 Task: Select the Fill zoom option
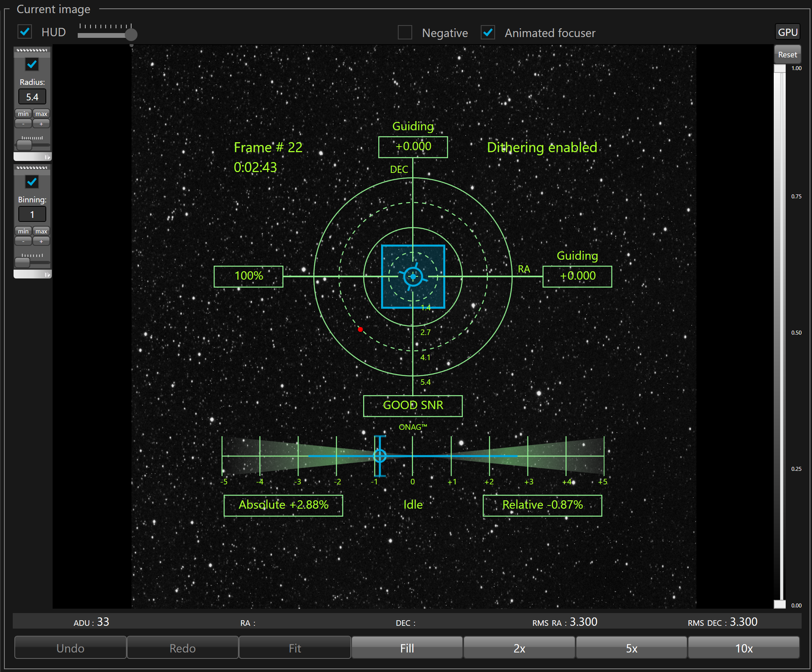(407, 648)
